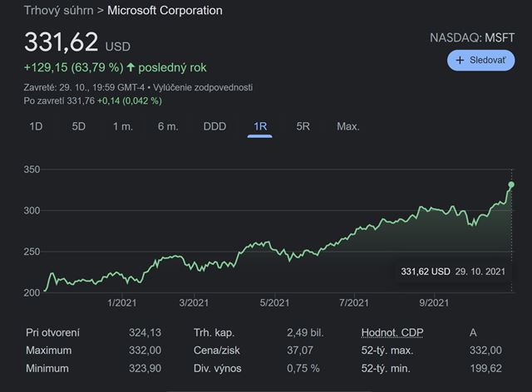
Task: Open the Trhový súhrn breadcrumb link
Action: tap(59, 11)
